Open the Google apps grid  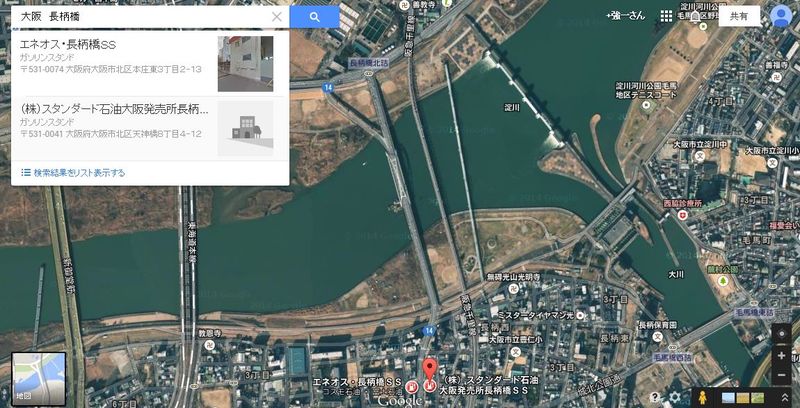[666, 16]
